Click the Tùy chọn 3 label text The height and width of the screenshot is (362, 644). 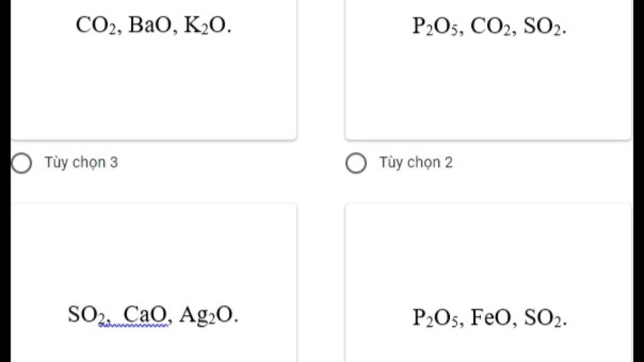(80, 163)
